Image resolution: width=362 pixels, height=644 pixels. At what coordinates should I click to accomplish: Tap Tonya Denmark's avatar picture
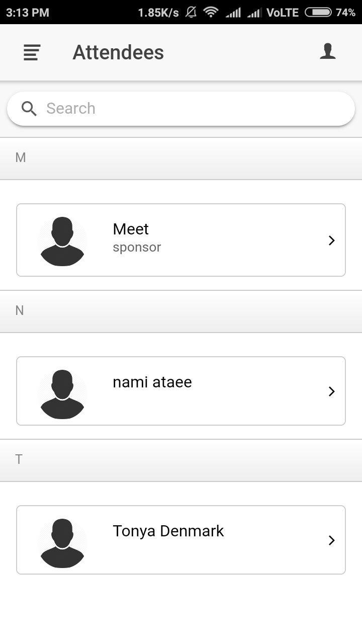(x=62, y=543)
